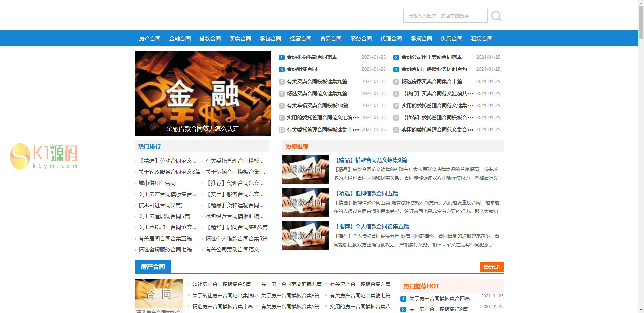This screenshot has width=644, height=313.
Task: Click the number 2 badge beside 金融公司用工劳动合同范本
Action: [x=396, y=58]
